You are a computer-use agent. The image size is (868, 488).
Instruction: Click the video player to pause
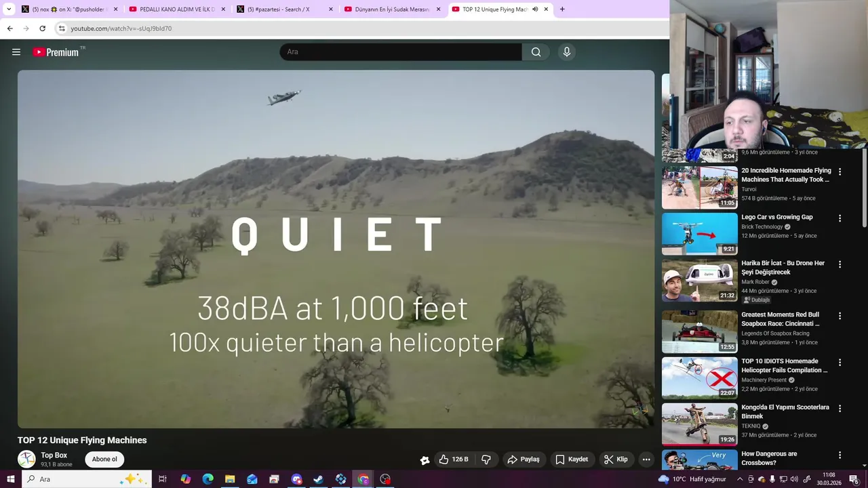coord(336,249)
